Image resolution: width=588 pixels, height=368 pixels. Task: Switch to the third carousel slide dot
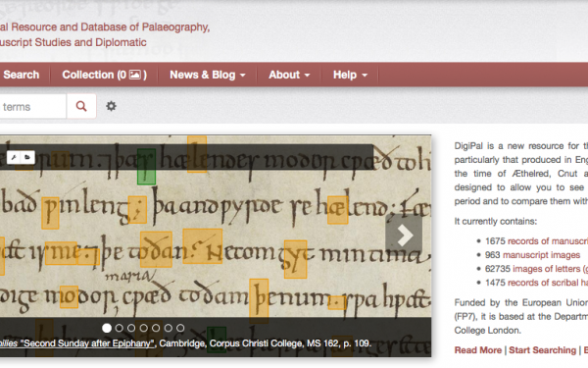pos(131,328)
